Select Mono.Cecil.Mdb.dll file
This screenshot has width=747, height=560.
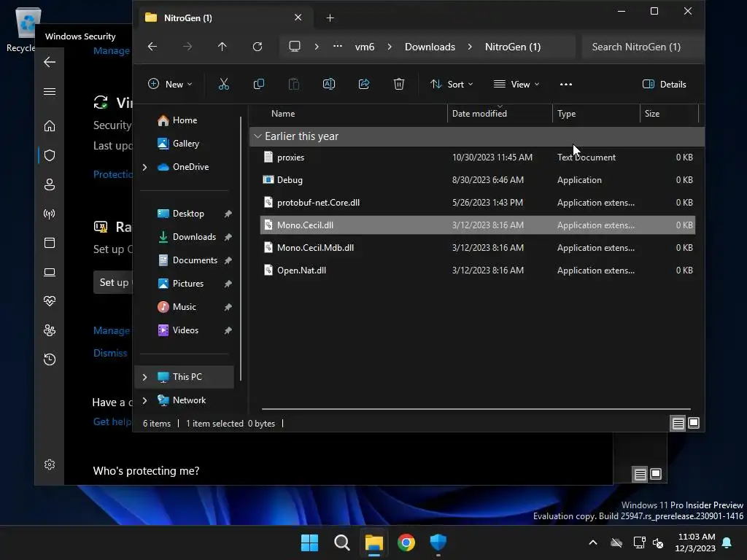(477, 248)
